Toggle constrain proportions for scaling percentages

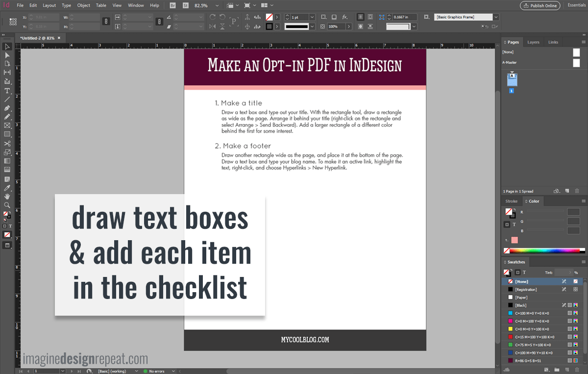(159, 22)
